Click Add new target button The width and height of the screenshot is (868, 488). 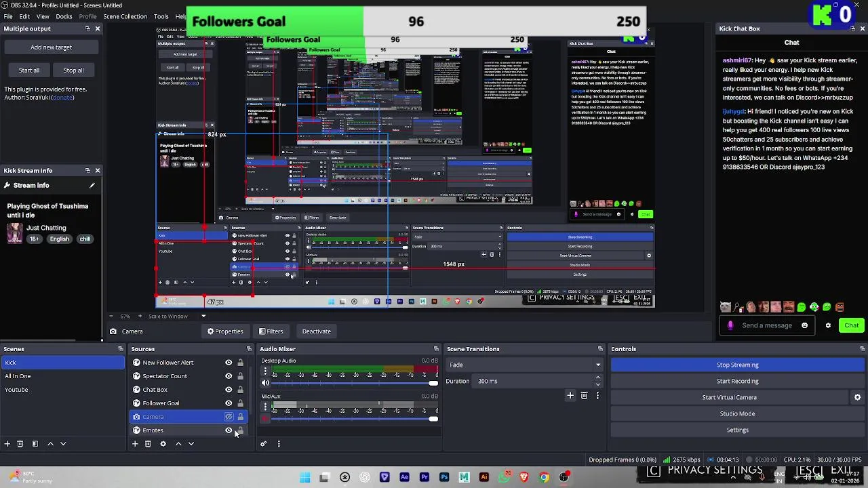point(51,47)
